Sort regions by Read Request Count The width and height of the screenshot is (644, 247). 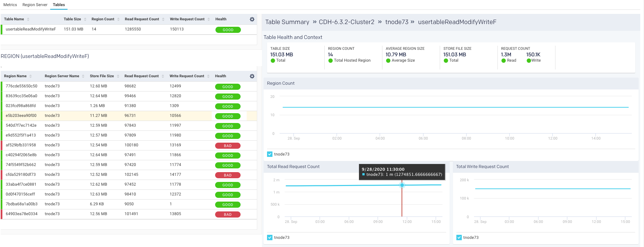163,76
